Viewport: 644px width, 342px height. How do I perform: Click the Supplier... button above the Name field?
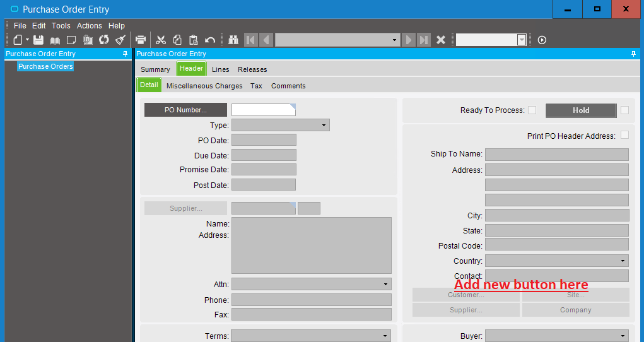coord(185,208)
